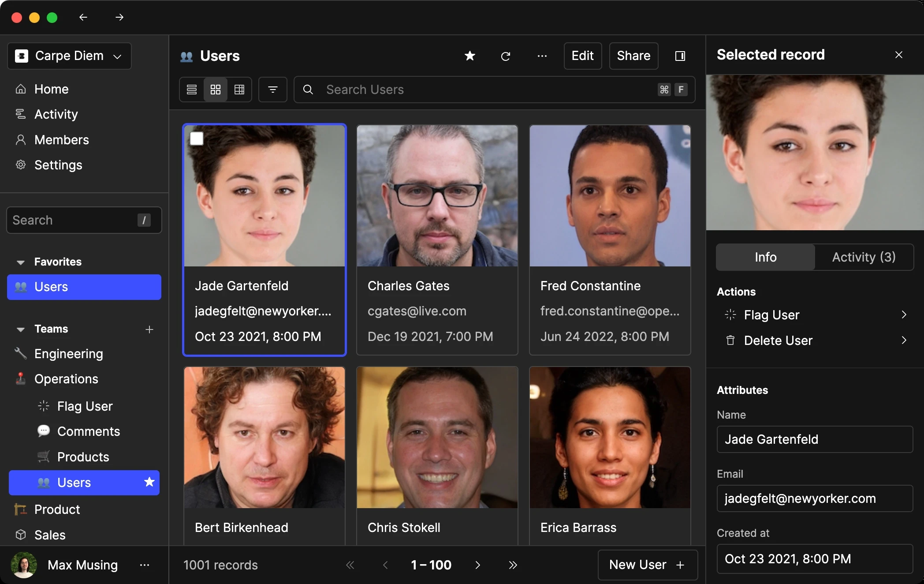
Task: Switch to list view layout
Action: (192, 90)
